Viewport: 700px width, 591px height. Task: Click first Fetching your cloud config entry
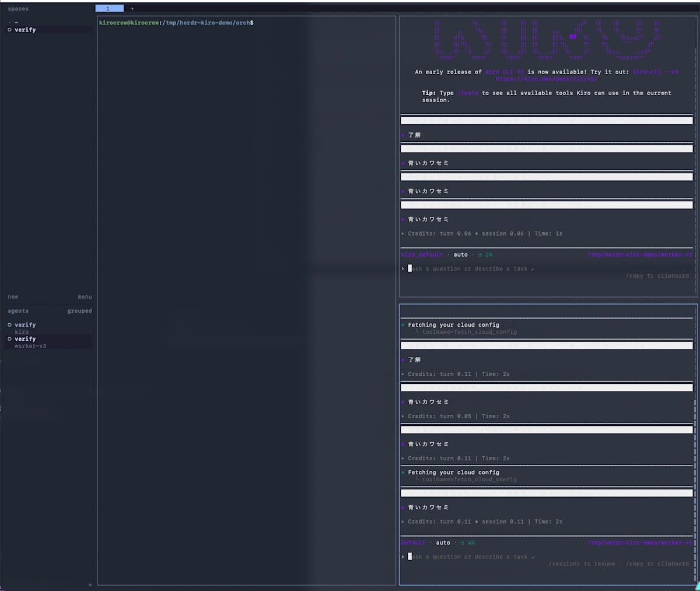tap(453, 325)
